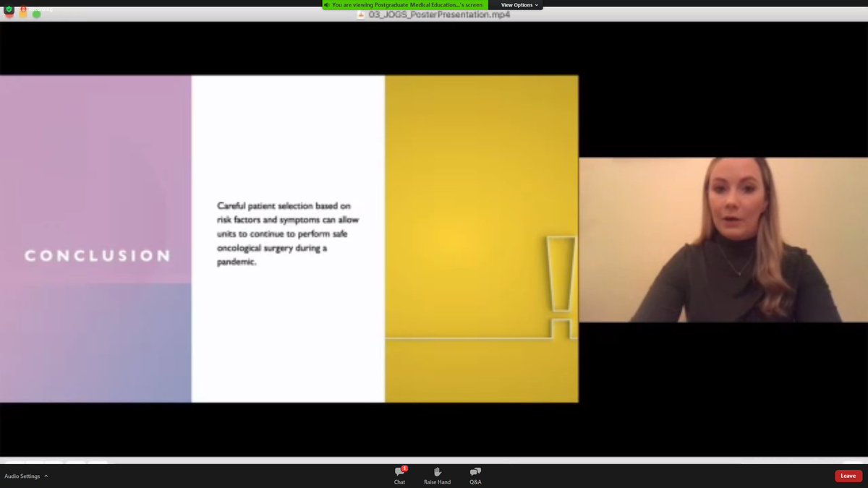The width and height of the screenshot is (868, 488).
Task: Open the View Options dropdown
Action: (519, 5)
